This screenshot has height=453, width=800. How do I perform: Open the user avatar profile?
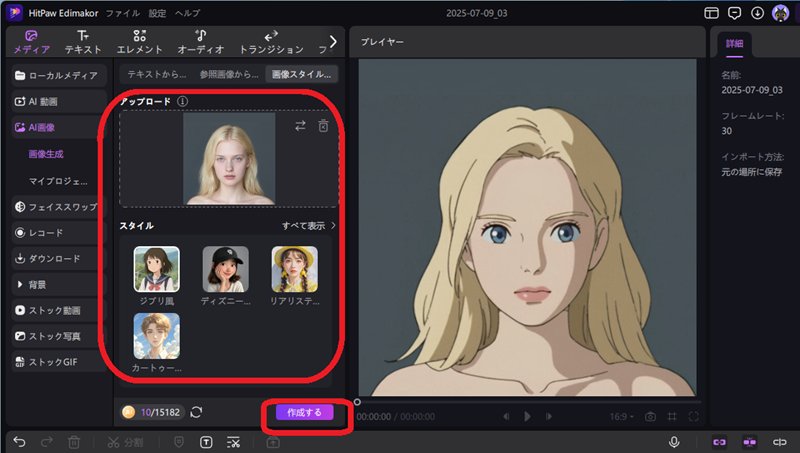781,13
